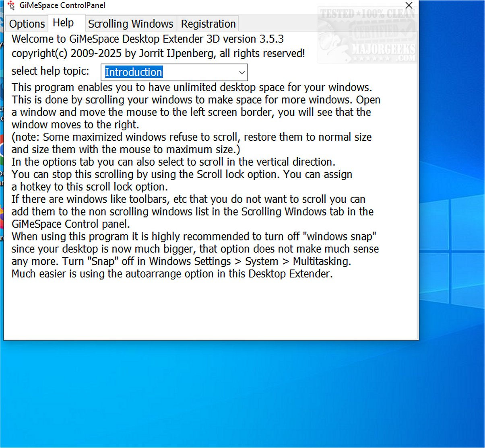Click the 'Windows Settings > System > Multitasking' line
The image size is (485, 448).
[181, 262]
